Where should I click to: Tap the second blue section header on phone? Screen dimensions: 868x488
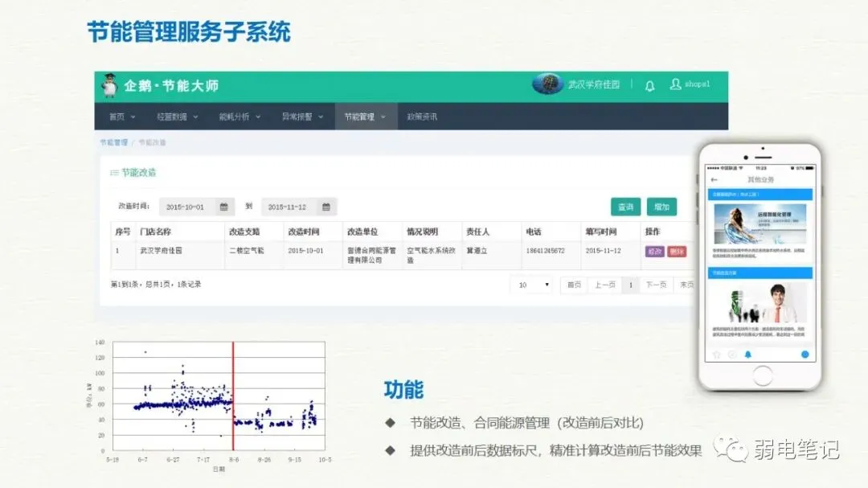760,273
